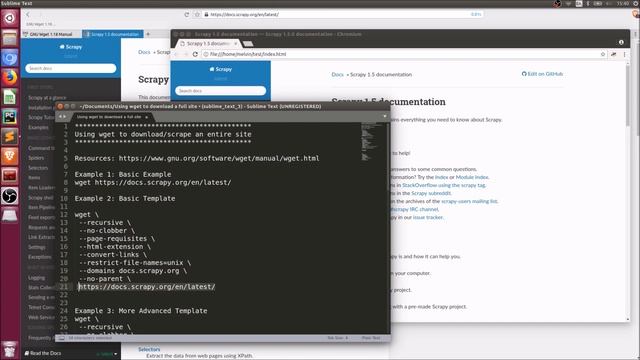
Task: Bookmark this page in Chromium
Action: (x=603, y=54)
